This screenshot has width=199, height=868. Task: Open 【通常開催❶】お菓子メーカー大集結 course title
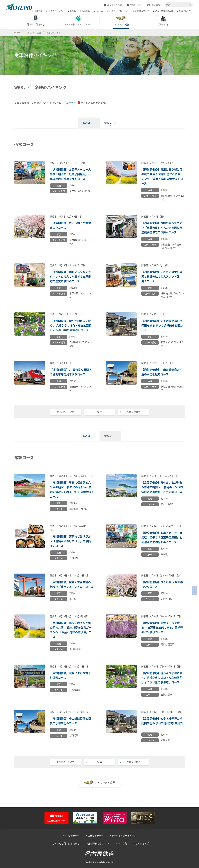70,174
